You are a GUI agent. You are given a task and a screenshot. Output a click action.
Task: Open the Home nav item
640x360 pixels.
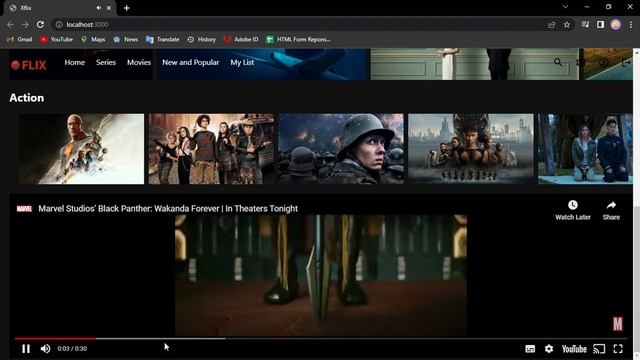click(x=75, y=62)
